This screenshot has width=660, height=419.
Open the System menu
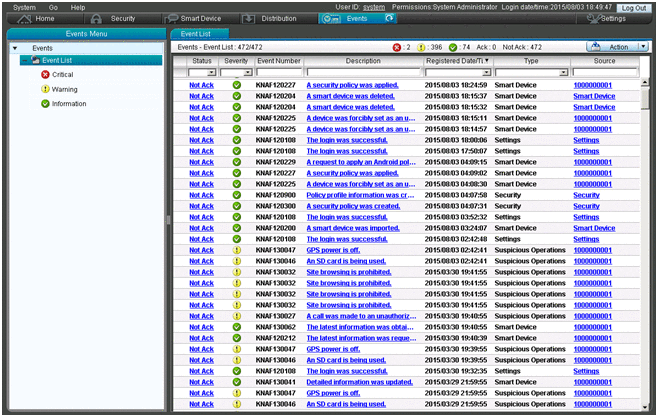coord(23,7)
